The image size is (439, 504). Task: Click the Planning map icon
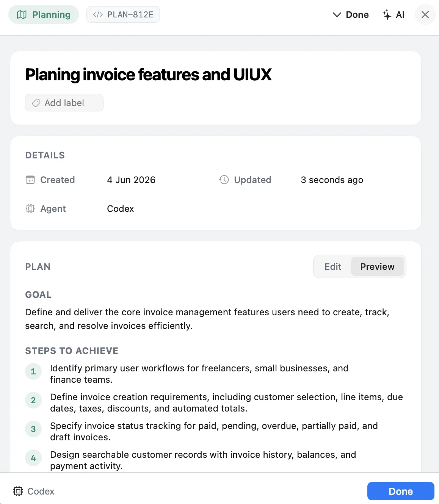pos(22,15)
